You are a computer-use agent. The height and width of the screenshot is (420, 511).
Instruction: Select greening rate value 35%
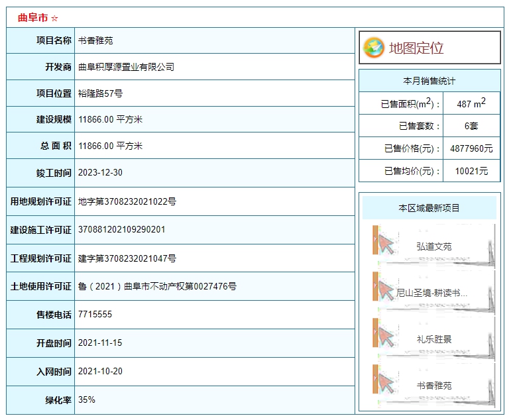(x=87, y=399)
